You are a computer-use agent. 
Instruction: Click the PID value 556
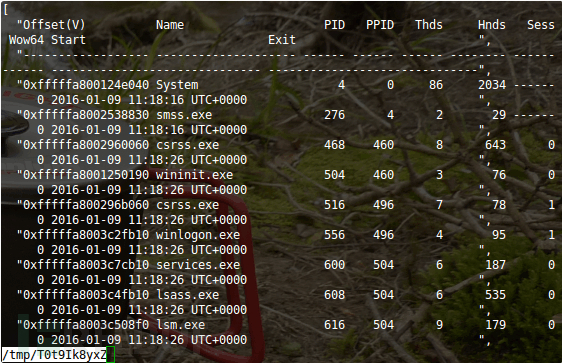pyautogui.click(x=334, y=235)
